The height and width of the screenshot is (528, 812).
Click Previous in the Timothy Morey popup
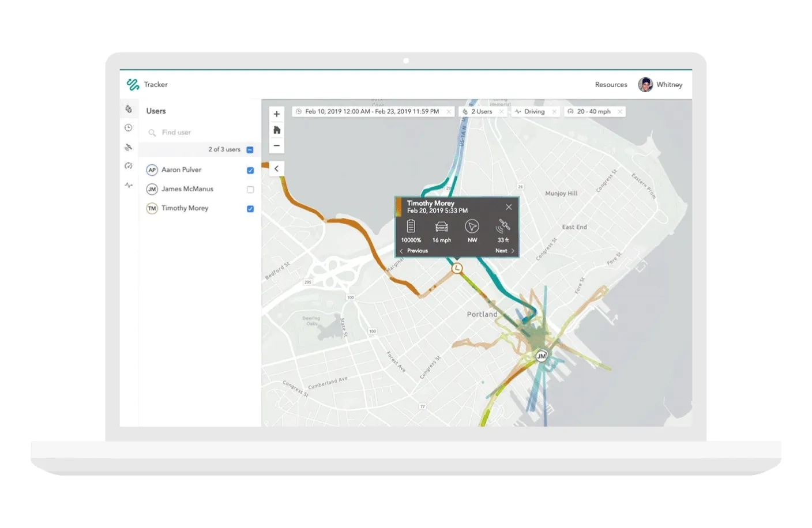[418, 251]
